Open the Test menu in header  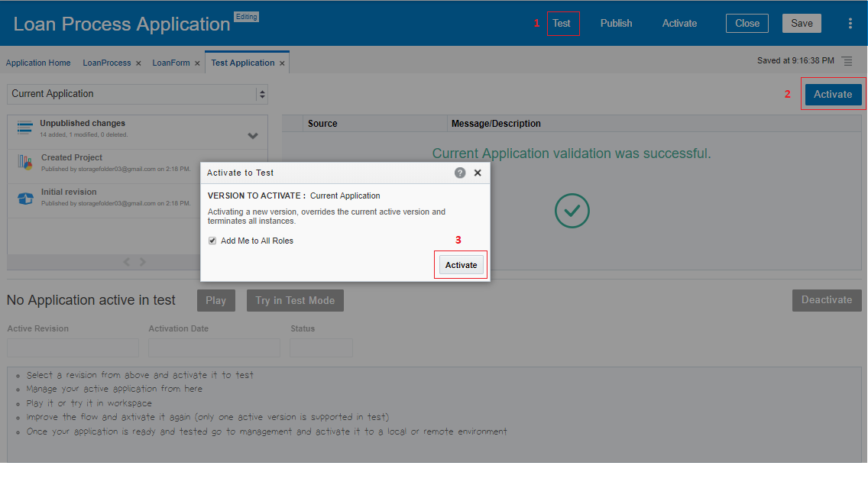(x=562, y=23)
